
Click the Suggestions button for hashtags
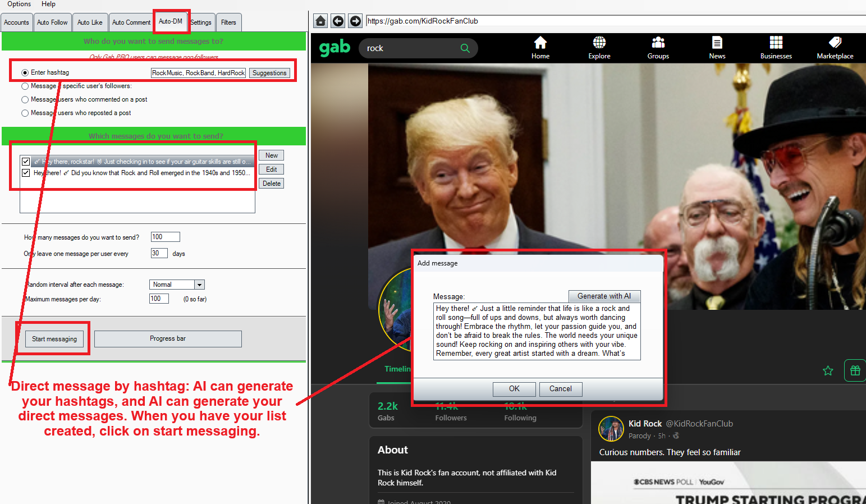tap(269, 73)
